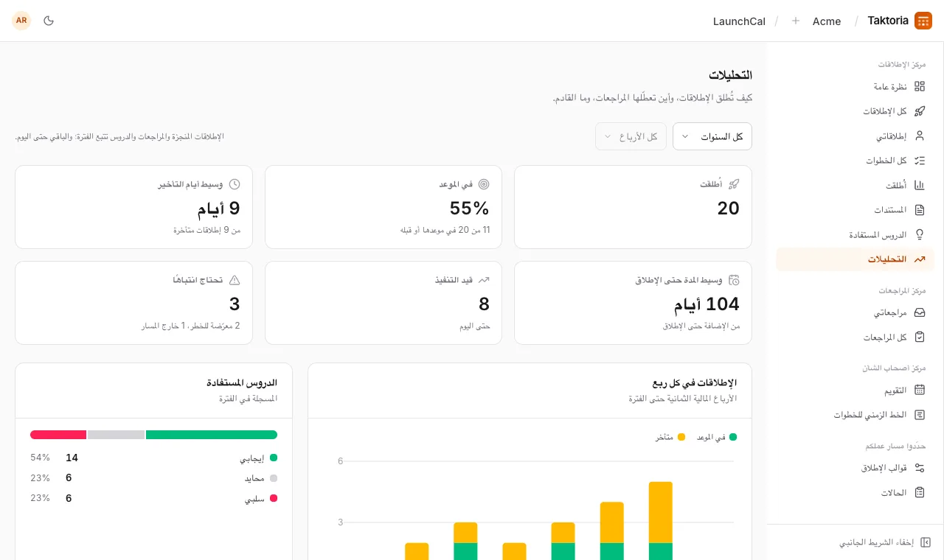Click the clipboard icon for الحالات
This screenshot has height=560, width=944.
920,492
